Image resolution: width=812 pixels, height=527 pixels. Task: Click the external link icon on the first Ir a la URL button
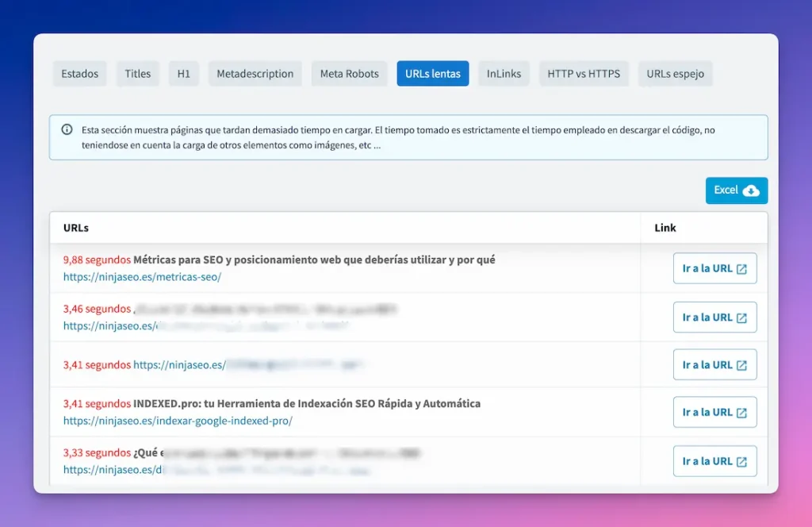(741, 268)
